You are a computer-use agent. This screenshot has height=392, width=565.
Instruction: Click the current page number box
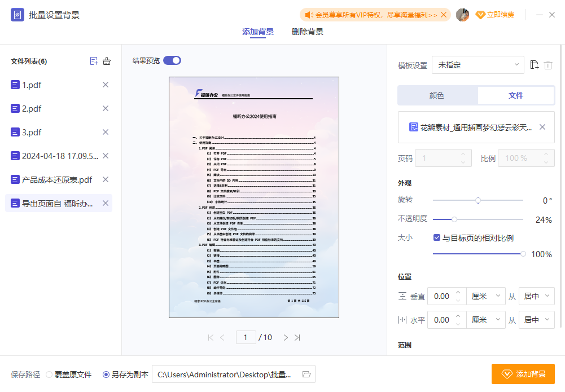tap(246, 337)
